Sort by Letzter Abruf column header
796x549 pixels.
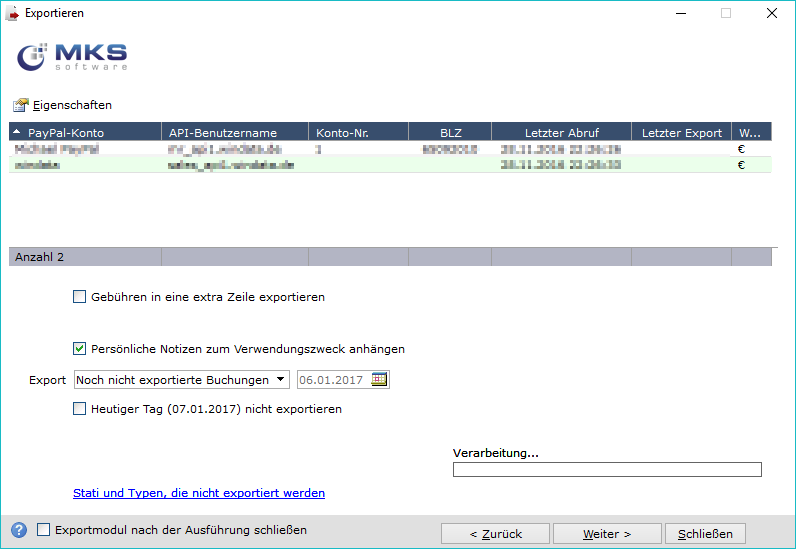561,132
